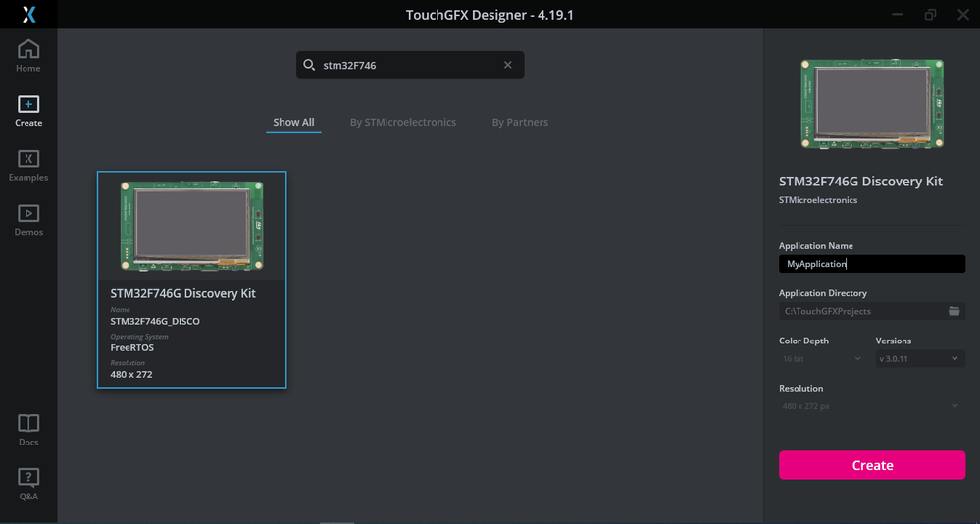Click the Application Directory path field
The height and width of the screenshot is (524, 980).
pos(872,311)
